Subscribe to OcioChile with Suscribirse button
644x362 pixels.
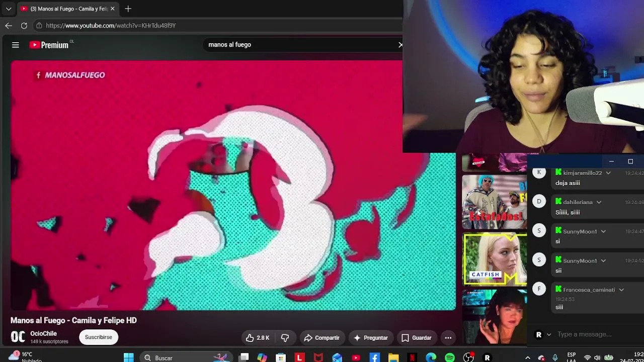[99, 337]
